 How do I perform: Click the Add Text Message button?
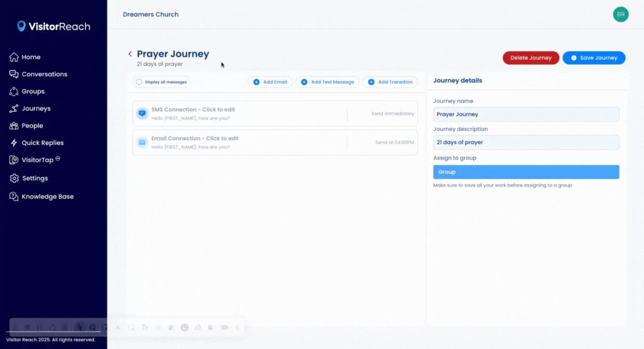pyautogui.click(x=327, y=82)
